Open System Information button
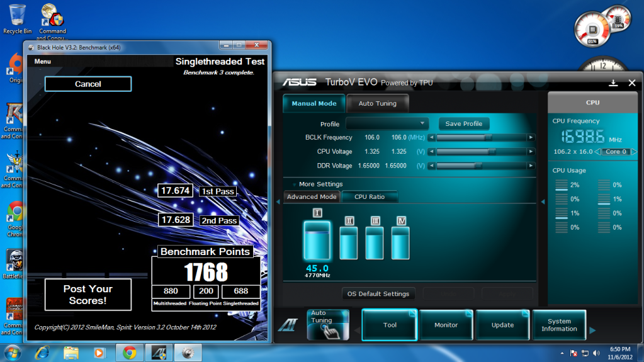The image size is (644, 362). click(559, 325)
